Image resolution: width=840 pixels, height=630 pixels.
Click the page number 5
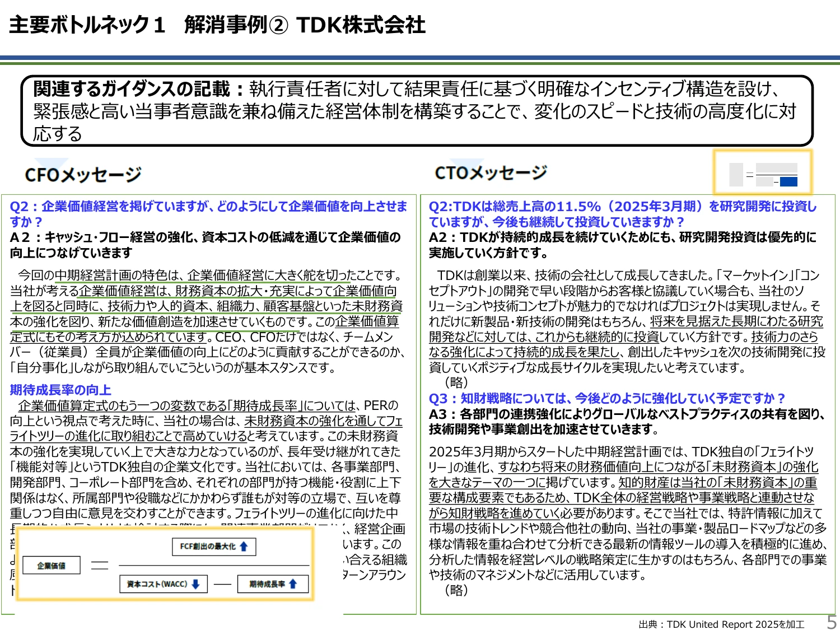pyautogui.click(x=831, y=622)
